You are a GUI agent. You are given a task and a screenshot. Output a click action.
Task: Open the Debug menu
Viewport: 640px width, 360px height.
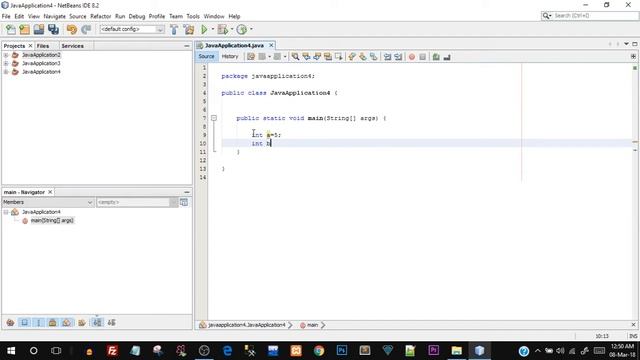(137, 16)
